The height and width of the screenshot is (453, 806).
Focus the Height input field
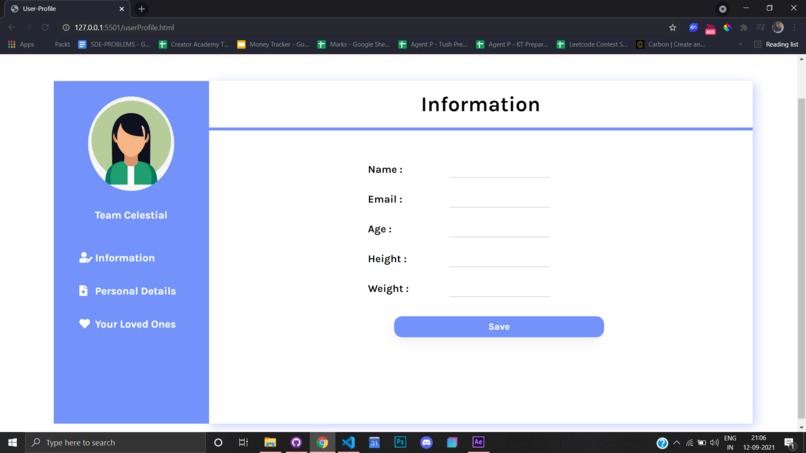coord(499,259)
